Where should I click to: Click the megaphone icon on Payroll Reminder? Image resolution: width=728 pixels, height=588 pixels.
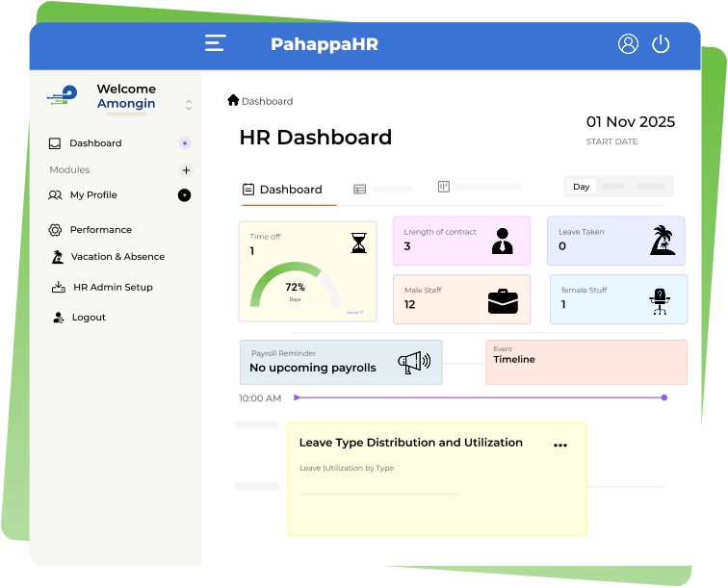pos(414,363)
